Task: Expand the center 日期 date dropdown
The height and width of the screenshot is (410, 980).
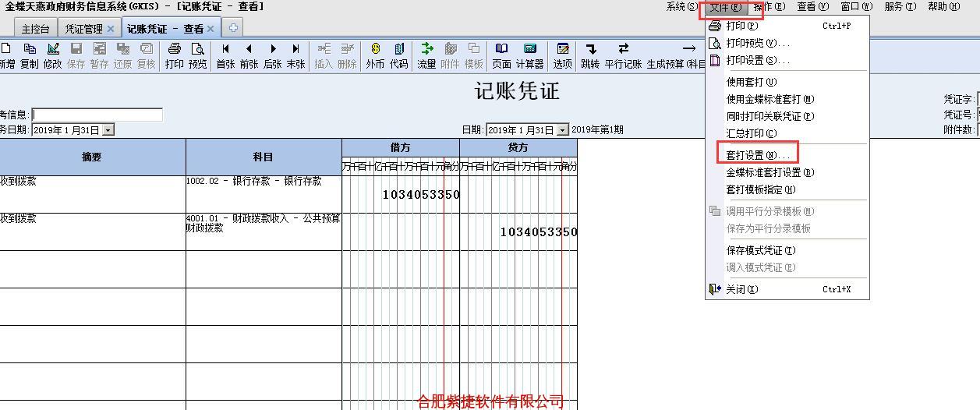Action: pos(563,130)
